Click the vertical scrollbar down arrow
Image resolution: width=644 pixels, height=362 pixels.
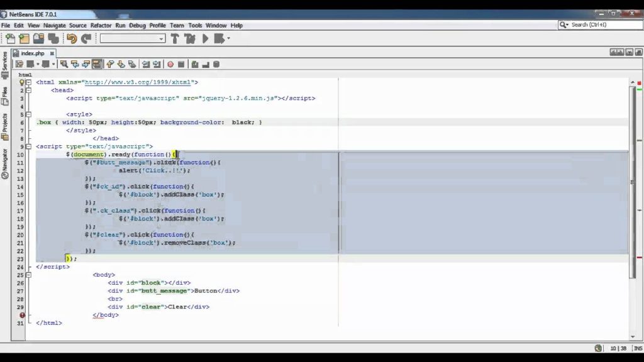click(633, 337)
